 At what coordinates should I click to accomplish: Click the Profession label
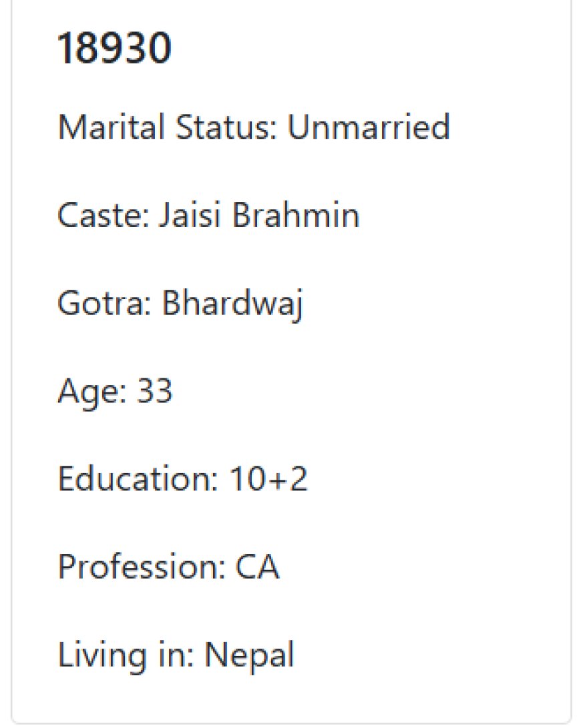[142, 567]
